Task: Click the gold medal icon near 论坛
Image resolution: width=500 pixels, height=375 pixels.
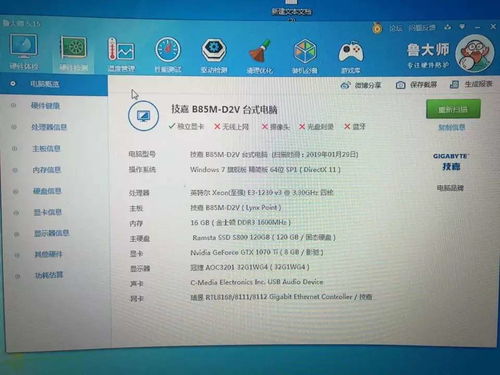Action: pyautogui.click(x=377, y=28)
